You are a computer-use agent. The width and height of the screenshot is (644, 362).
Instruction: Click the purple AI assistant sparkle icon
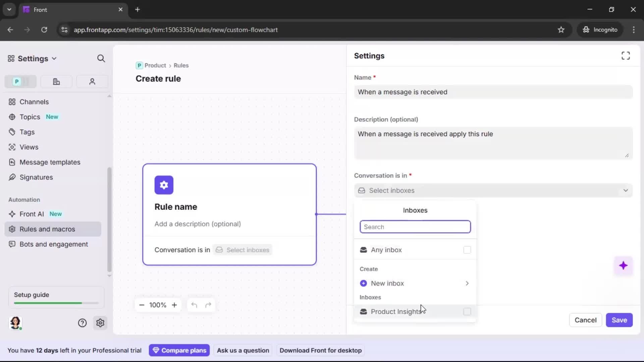pos(623,265)
